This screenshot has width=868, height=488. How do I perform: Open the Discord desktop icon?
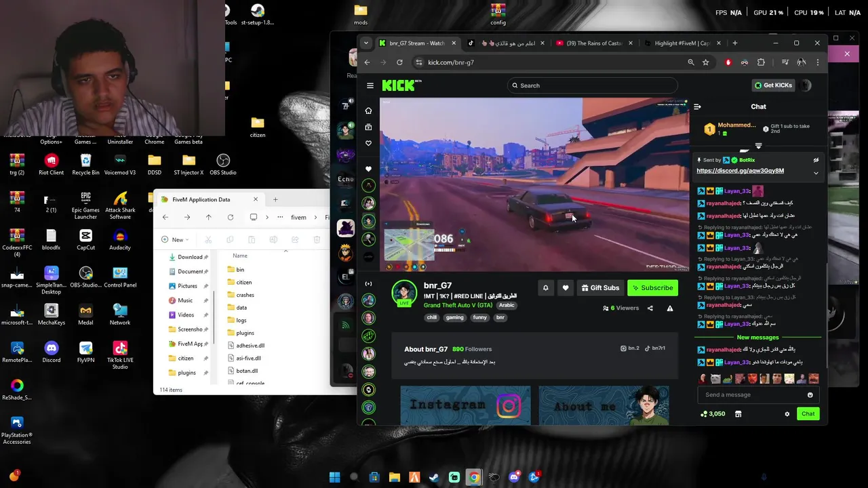(51, 352)
